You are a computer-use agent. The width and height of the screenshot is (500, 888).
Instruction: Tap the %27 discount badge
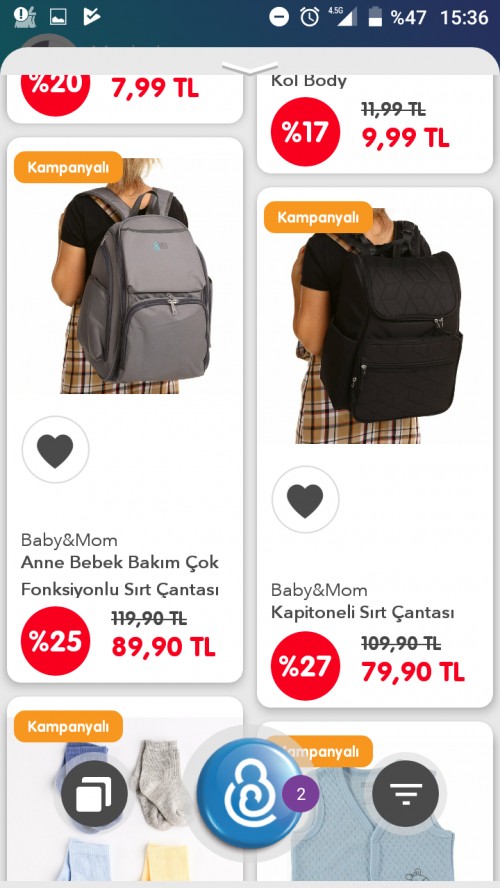[305, 665]
